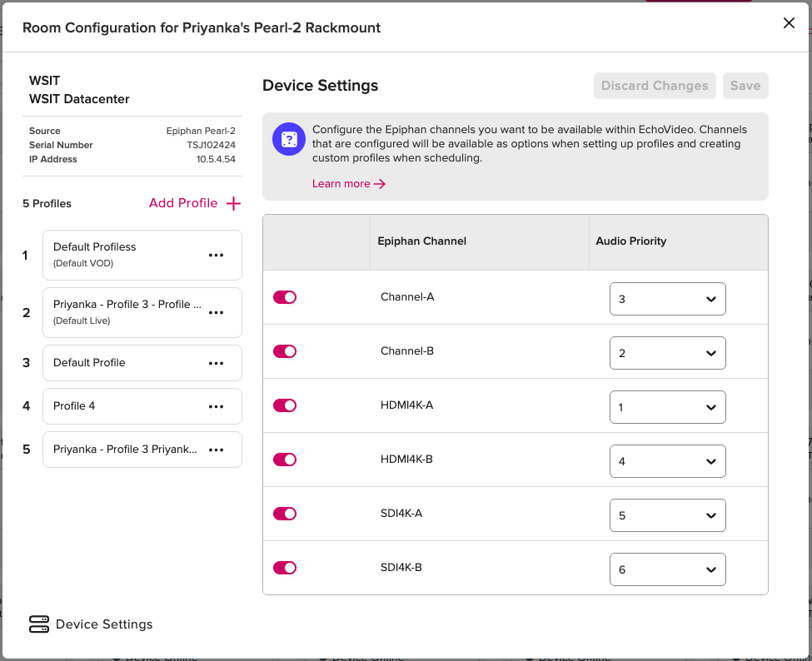This screenshot has height=661, width=812.
Task: Open options menu for Default Profiless
Action: [216, 256]
